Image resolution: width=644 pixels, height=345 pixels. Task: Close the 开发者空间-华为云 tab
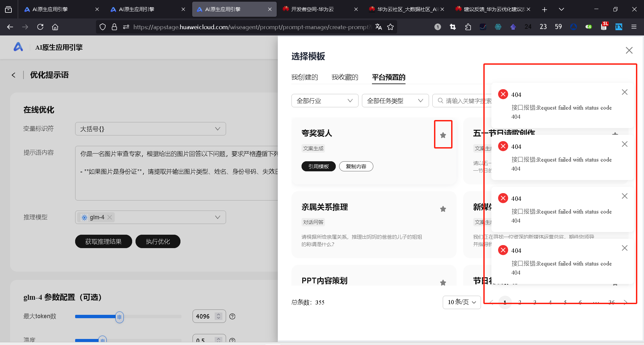click(x=356, y=9)
